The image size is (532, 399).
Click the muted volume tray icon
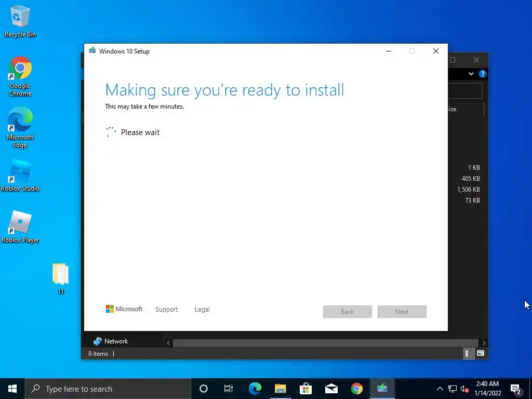coord(464,389)
